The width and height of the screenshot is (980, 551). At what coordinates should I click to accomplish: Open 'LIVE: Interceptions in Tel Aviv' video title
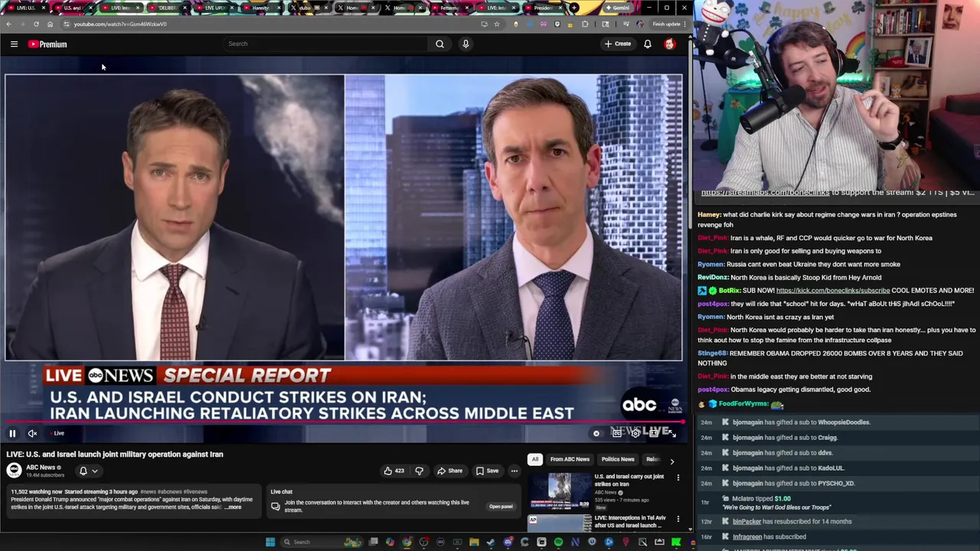[x=629, y=522]
